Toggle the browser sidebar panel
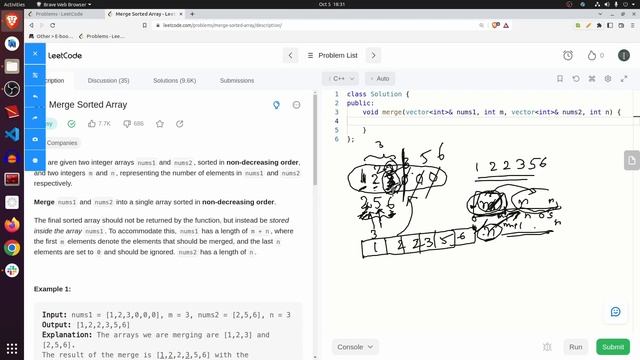The image size is (640, 360). tap(610, 25)
